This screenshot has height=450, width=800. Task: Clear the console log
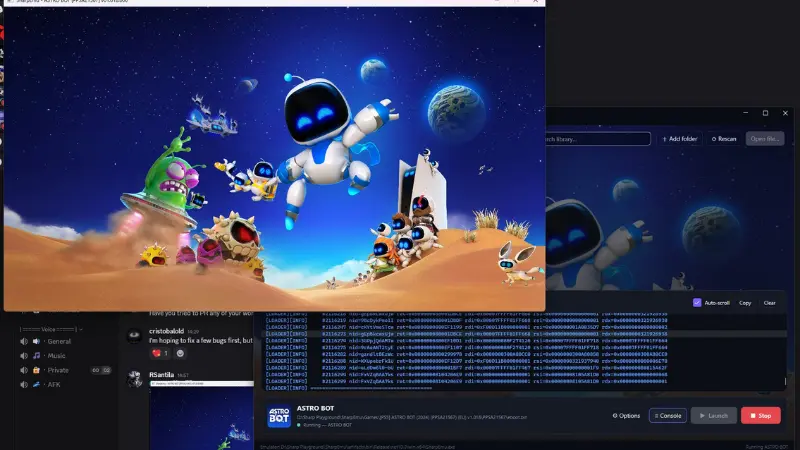769,303
